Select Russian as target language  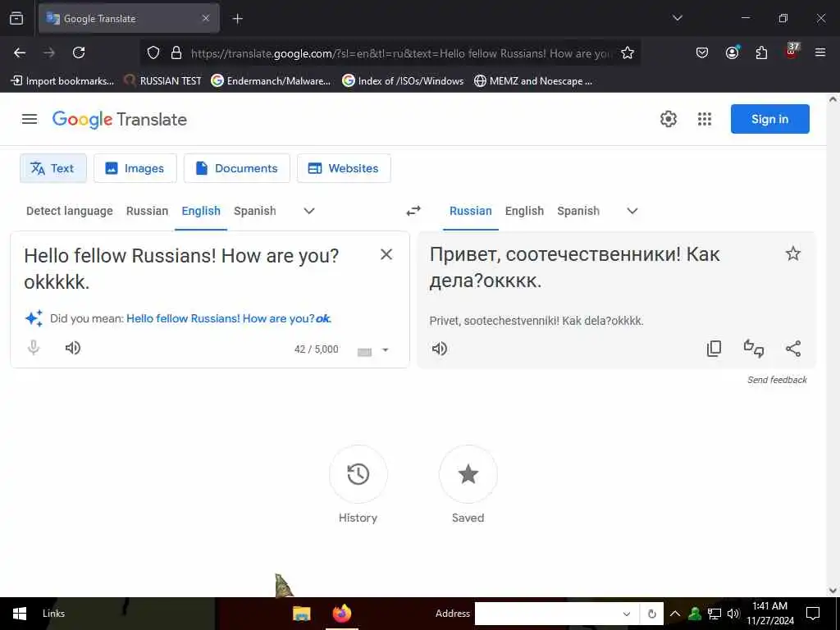coord(470,211)
